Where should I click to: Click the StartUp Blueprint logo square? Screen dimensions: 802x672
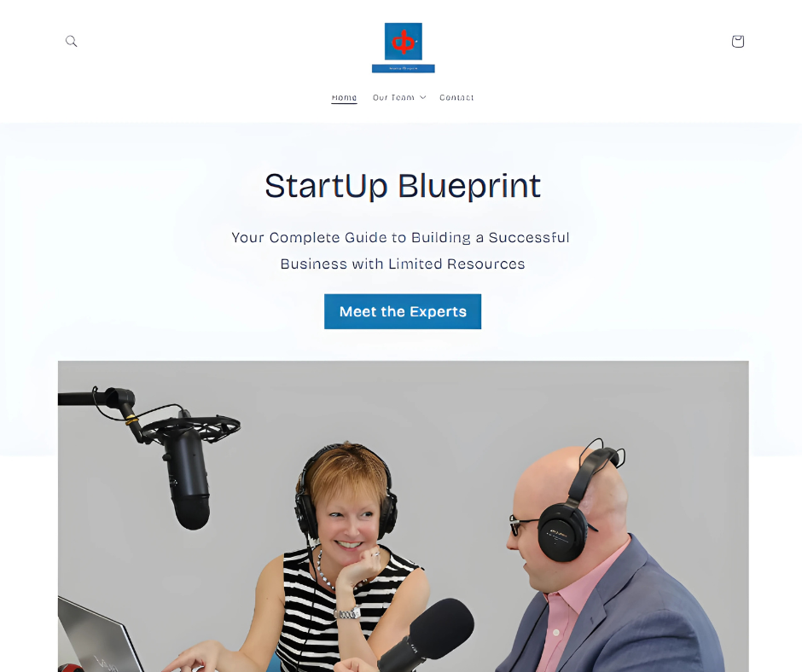click(404, 42)
